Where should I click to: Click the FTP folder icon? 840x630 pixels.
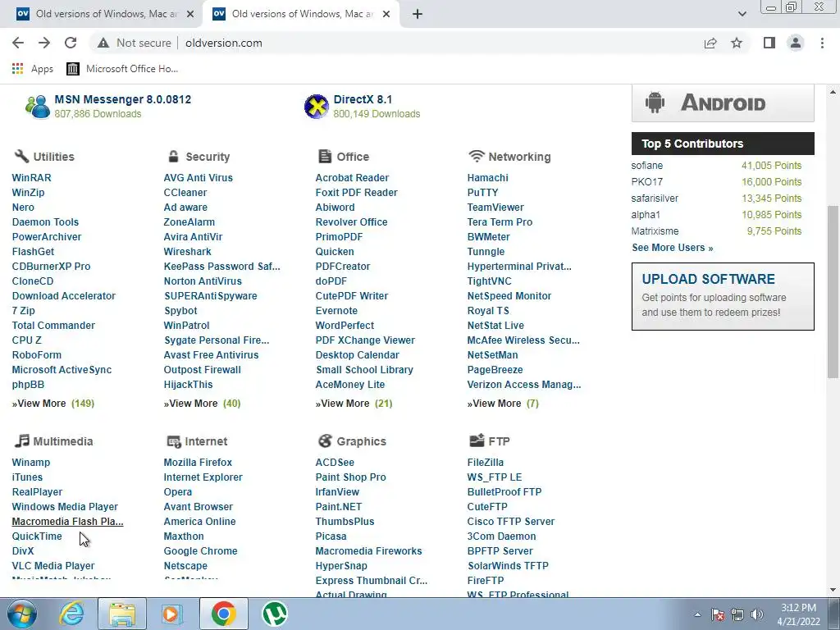477,441
